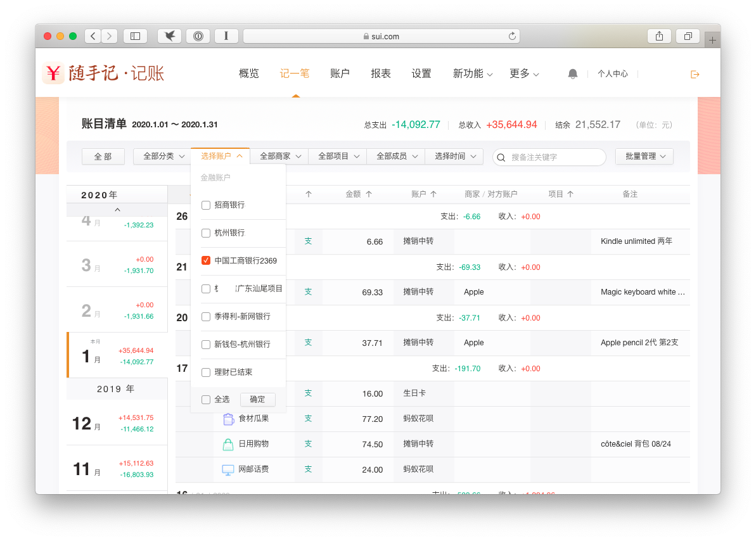Click the 随手记 yen logo icon
This screenshot has width=756, height=541.
point(53,73)
